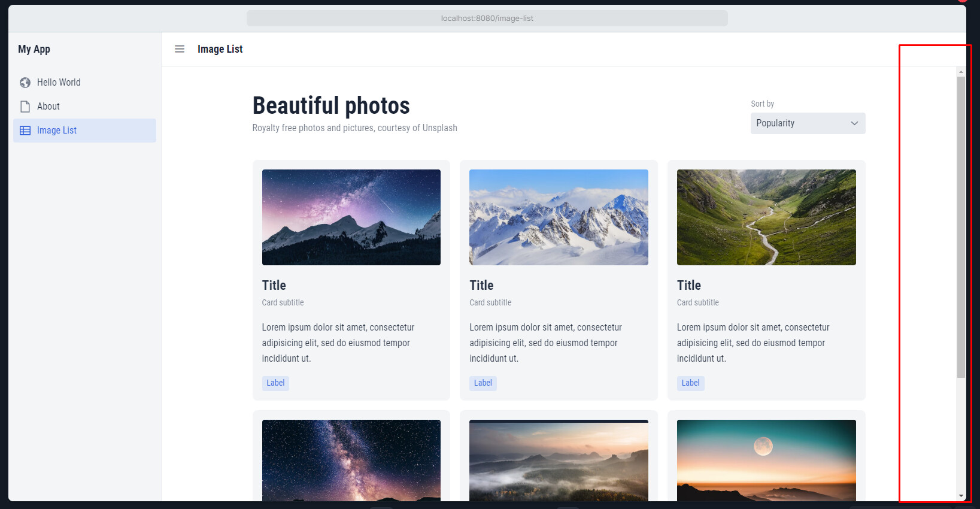The height and width of the screenshot is (509, 980).
Task: Click the Label badge on first card
Action: pyautogui.click(x=275, y=383)
